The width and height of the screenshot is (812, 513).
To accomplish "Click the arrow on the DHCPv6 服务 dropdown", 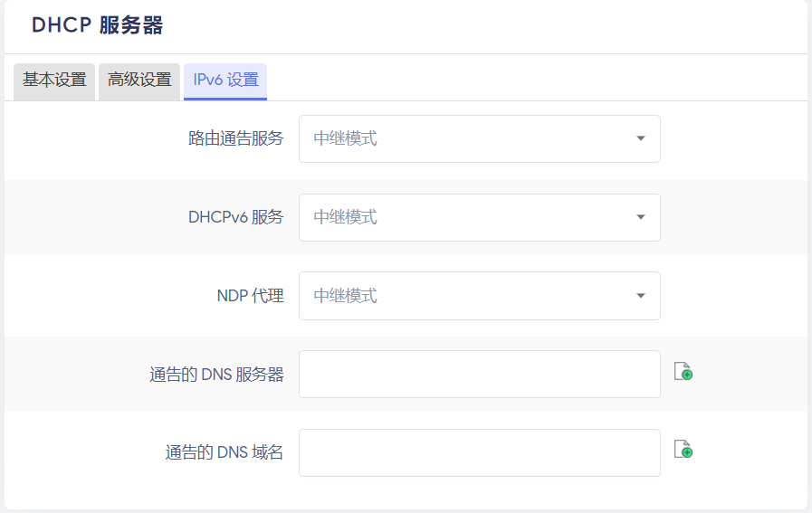I will pyautogui.click(x=641, y=217).
